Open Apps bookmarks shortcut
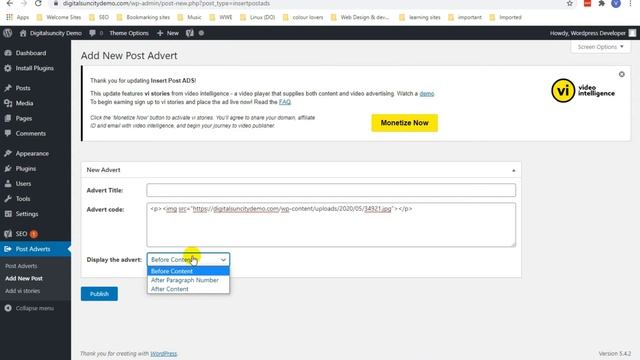The image size is (640, 360). click(18, 18)
